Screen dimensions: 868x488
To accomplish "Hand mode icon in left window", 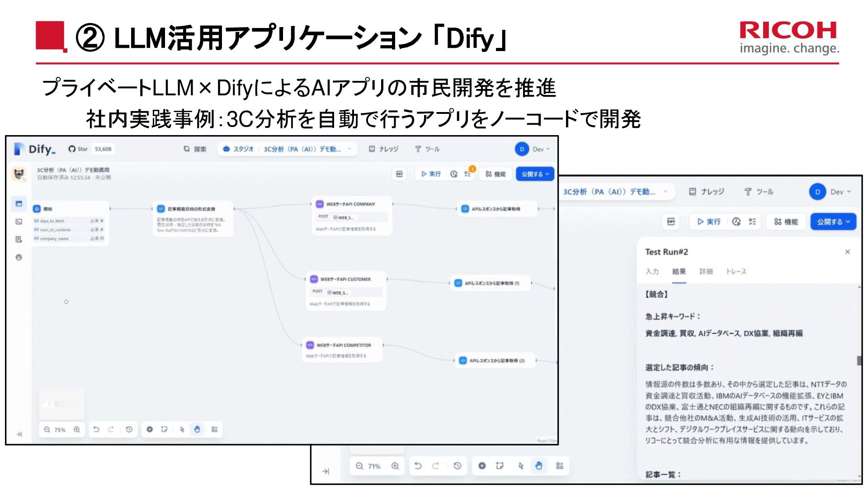I will pyautogui.click(x=197, y=429).
